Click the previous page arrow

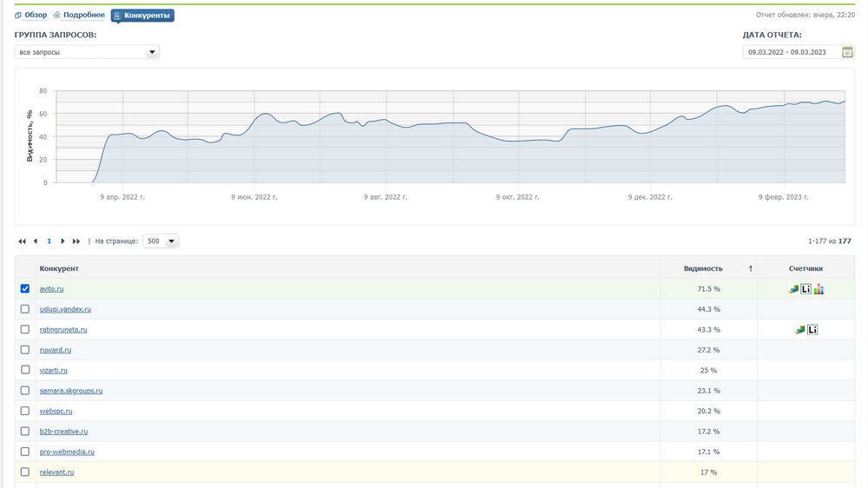pos(36,241)
